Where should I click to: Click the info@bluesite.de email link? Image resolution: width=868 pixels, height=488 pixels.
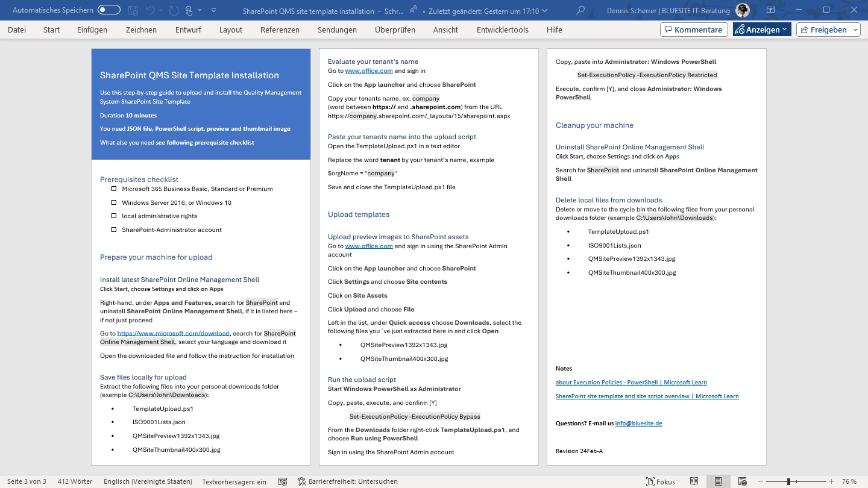(x=638, y=423)
